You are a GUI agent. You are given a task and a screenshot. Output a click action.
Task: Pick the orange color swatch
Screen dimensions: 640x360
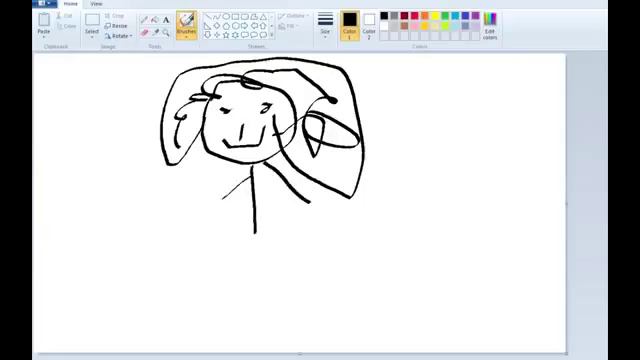425,16
